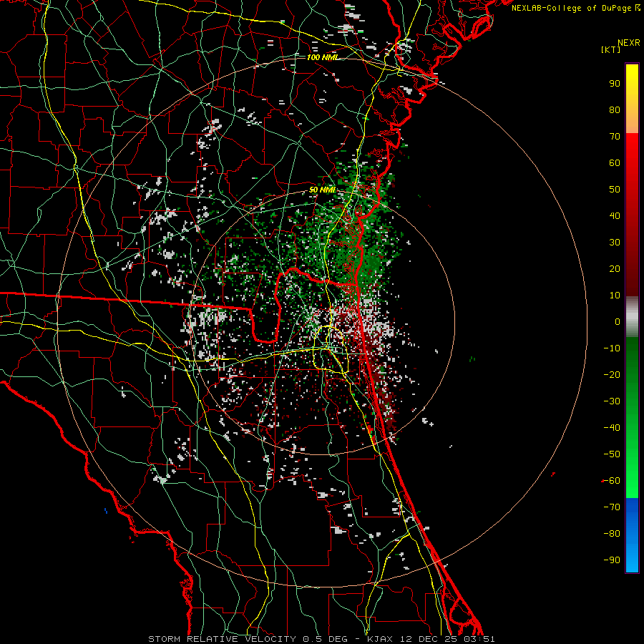This screenshot has width=644, height=644.
Task: Click the orange segment of the color bar
Action: point(632,119)
